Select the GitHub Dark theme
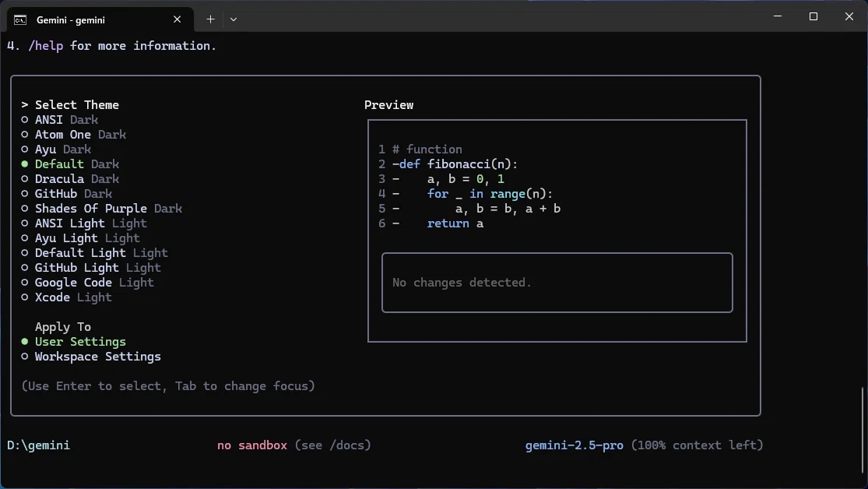Viewport: 868px width, 489px height. [66, 194]
